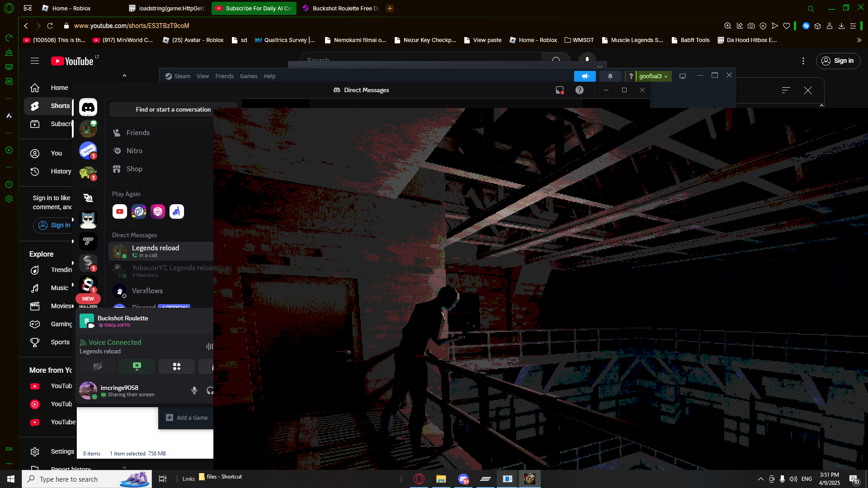Open Steam notifications bell
Image resolution: width=868 pixels, height=488 pixels.
point(610,76)
